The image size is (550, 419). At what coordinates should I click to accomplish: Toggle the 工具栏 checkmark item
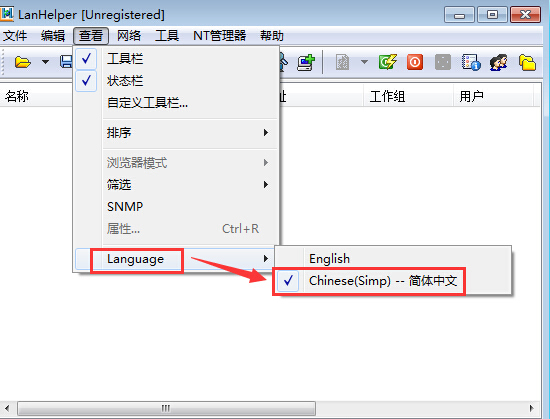tap(176, 59)
